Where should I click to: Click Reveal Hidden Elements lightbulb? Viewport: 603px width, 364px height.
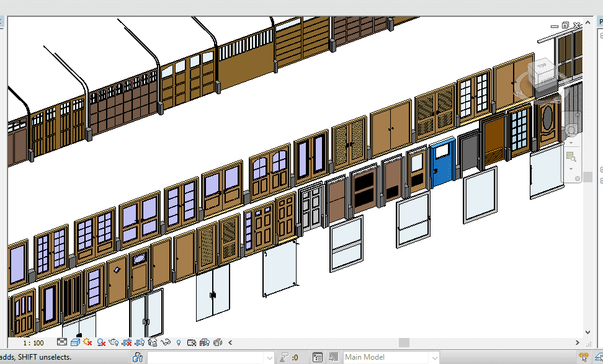click(179, 342)
